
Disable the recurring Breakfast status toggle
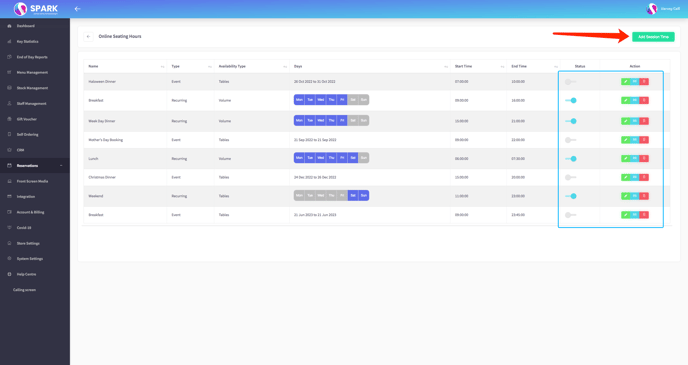[571, 100]
